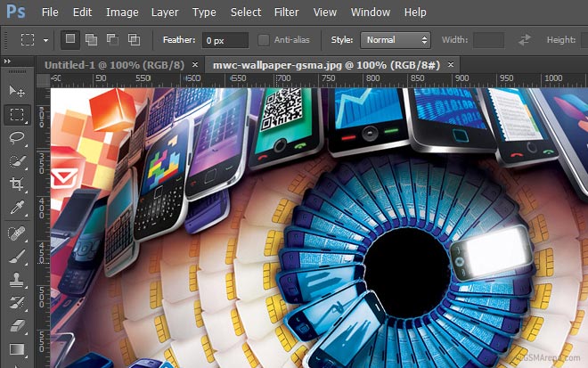Close the Untitled-1 document tab

[195, 64]
